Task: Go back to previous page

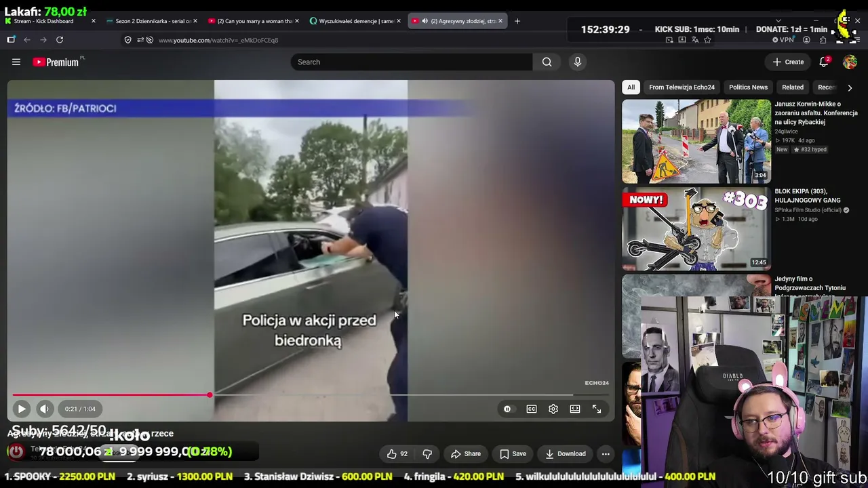Action: point(27,40)
